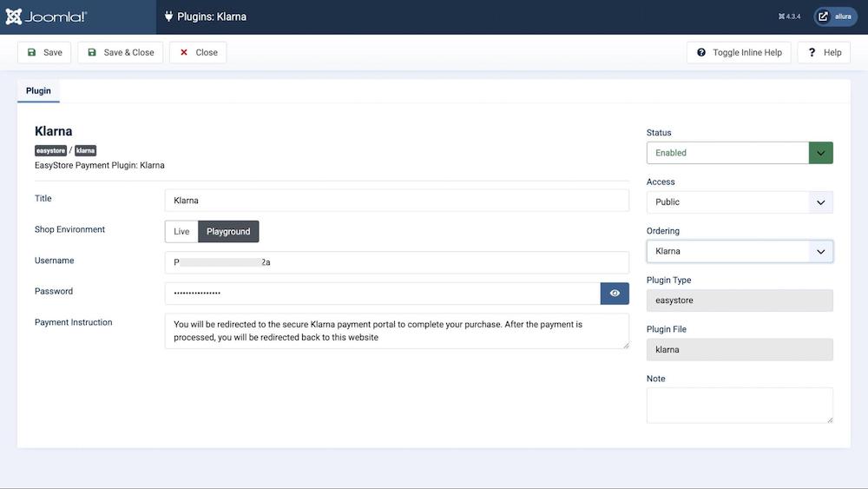Set Shop Environment to Live
The width and height of the screenshot is (868, 489).
pos(181,232)
